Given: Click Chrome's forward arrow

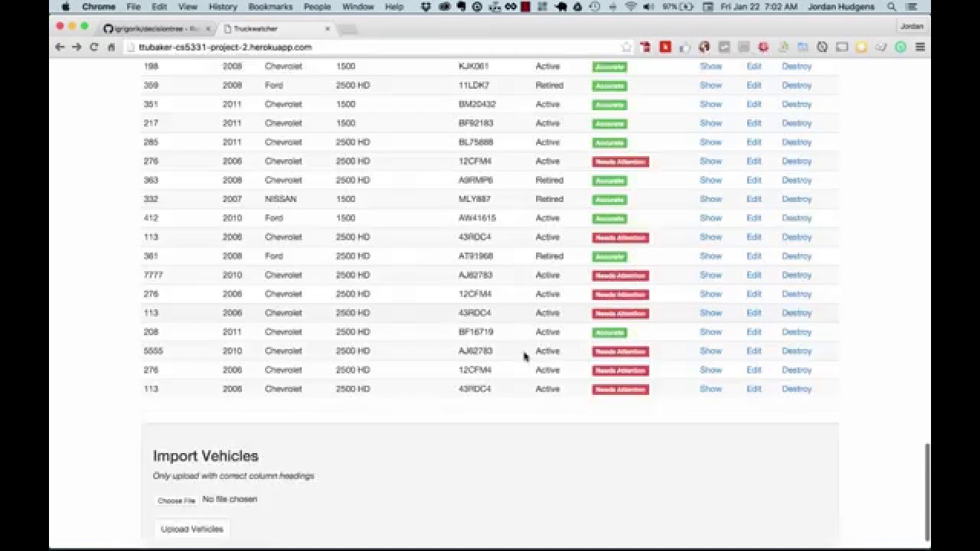Looking at the screenshot, I should pyautogui.click(x=77, y=47).
